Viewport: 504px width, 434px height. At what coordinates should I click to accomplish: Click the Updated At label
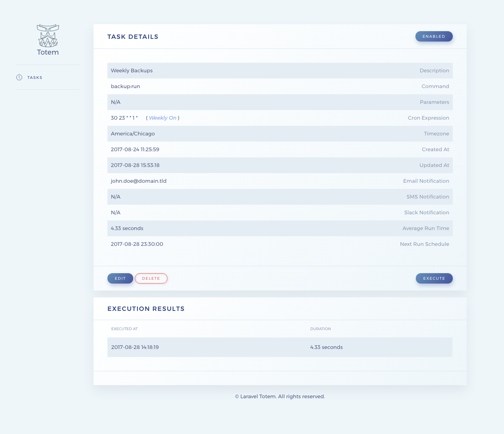tap(434, 165)
